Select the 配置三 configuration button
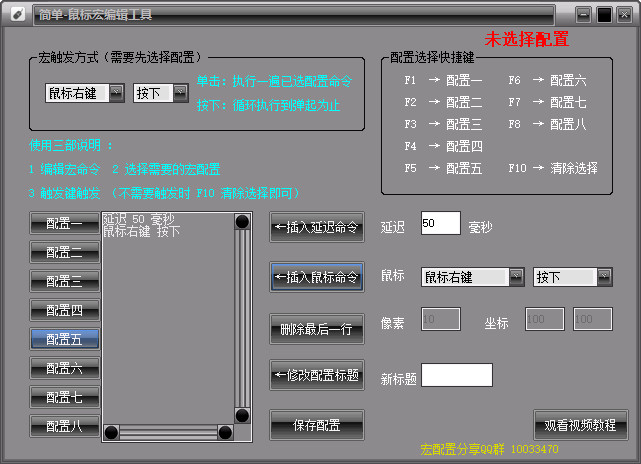 65,281
